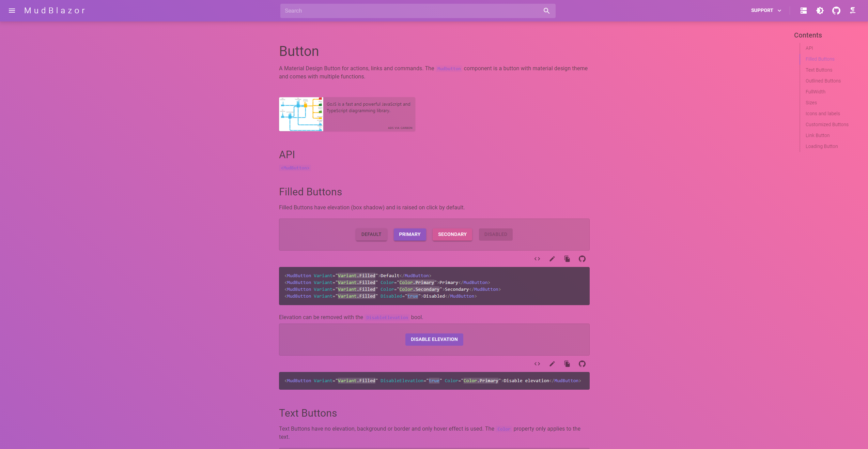Open the hamburger navigation menu
868x449 pixels.
[x=12, y=11]
